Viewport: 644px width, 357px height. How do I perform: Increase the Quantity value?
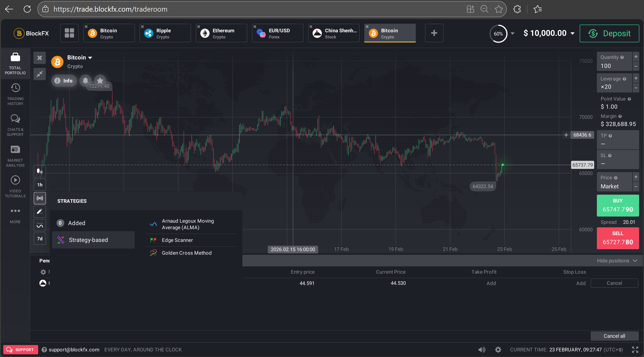pos(636,57)
